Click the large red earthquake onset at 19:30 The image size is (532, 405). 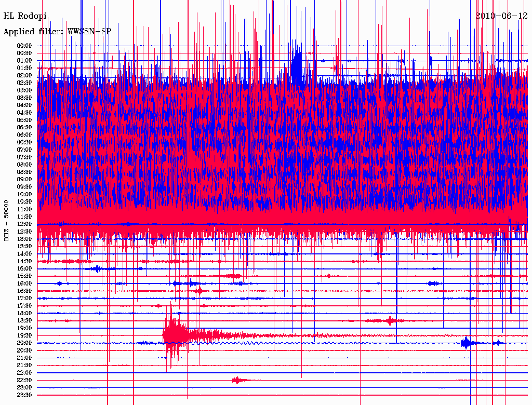170,335
